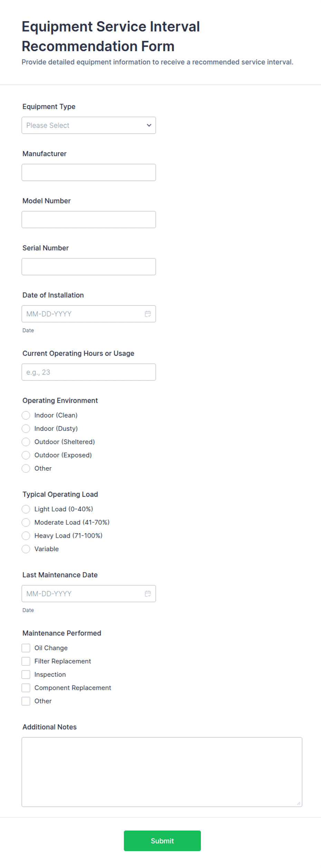This screenshot has width=321, height=868.
Task: Select Outdoor (Exposed) radio option
Action: [26, 455]
